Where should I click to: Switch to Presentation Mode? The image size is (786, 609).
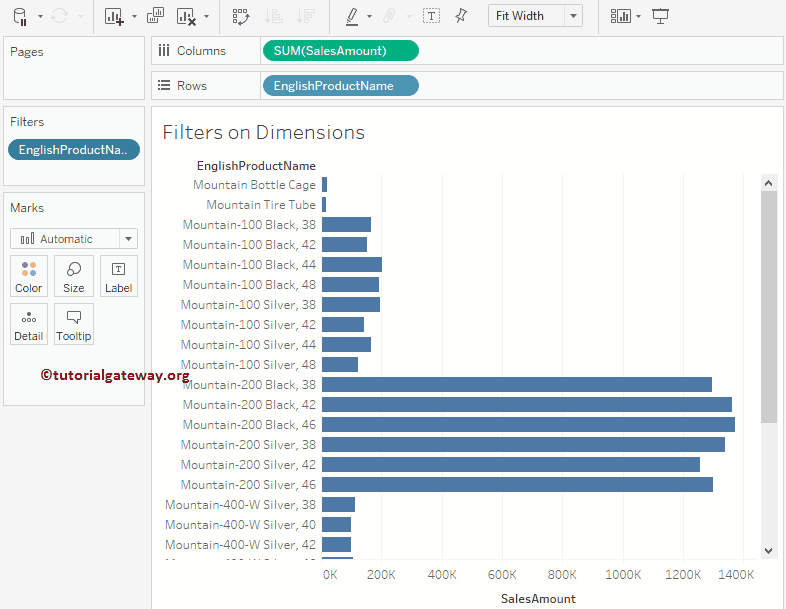(x=660, y=16)
